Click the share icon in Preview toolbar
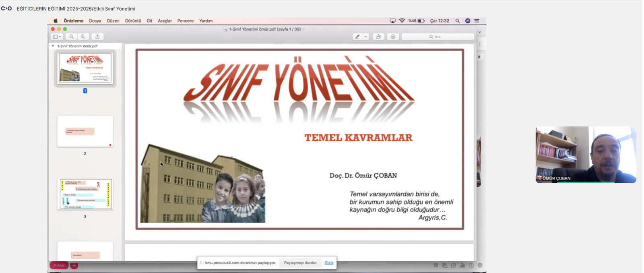644x273 pixels. [97, 37]
